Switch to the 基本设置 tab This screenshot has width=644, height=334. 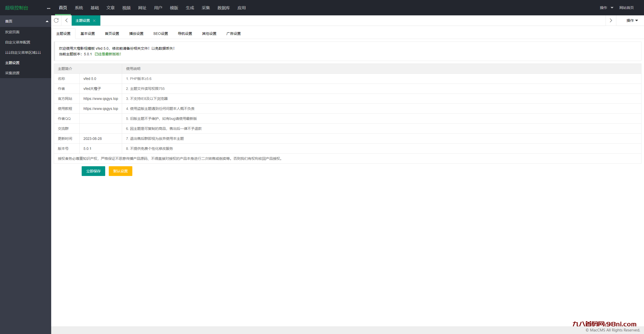(88, 34)
